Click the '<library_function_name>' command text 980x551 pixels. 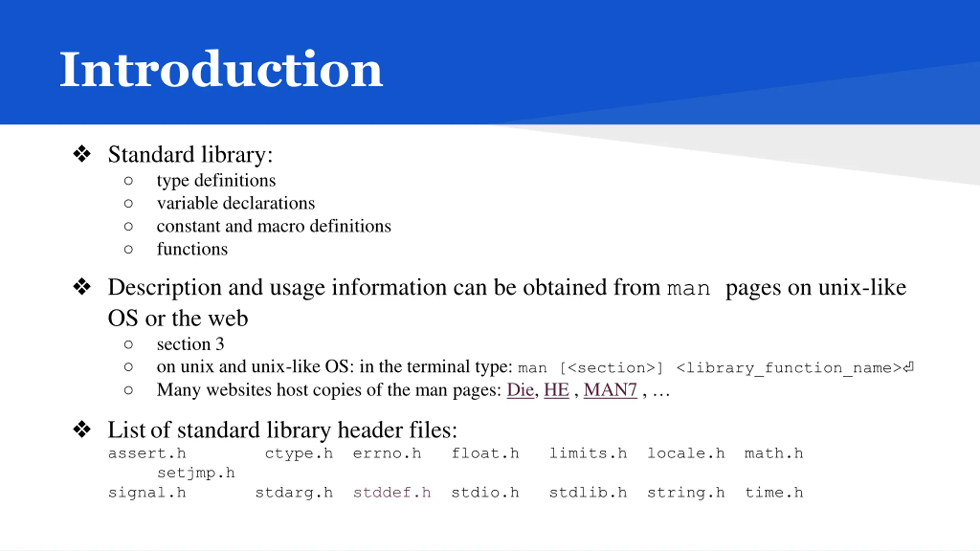pyautogui.click(x=789, y=368)
